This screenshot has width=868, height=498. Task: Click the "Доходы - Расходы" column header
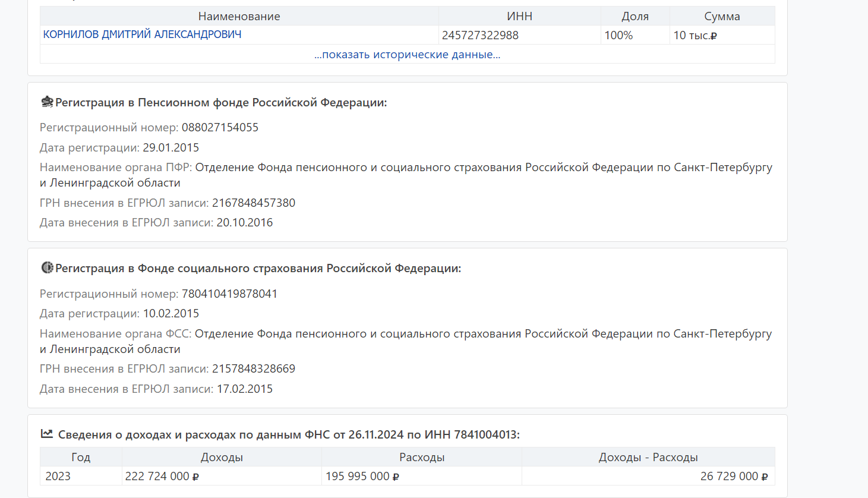point(648,457)
